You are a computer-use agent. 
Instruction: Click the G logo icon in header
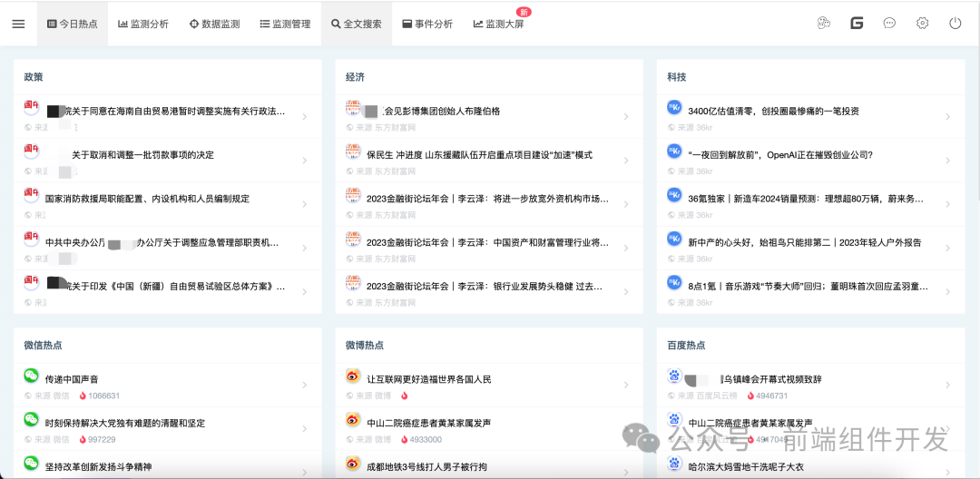[x=857, y=23]
